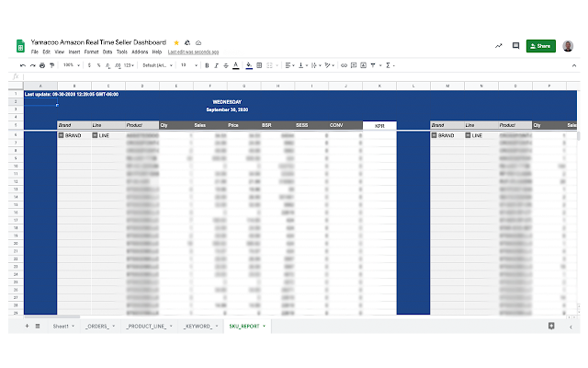The width and height of the screenshot is (588, 368).
Task: Open the Help menu
Action: coord(157,52)
